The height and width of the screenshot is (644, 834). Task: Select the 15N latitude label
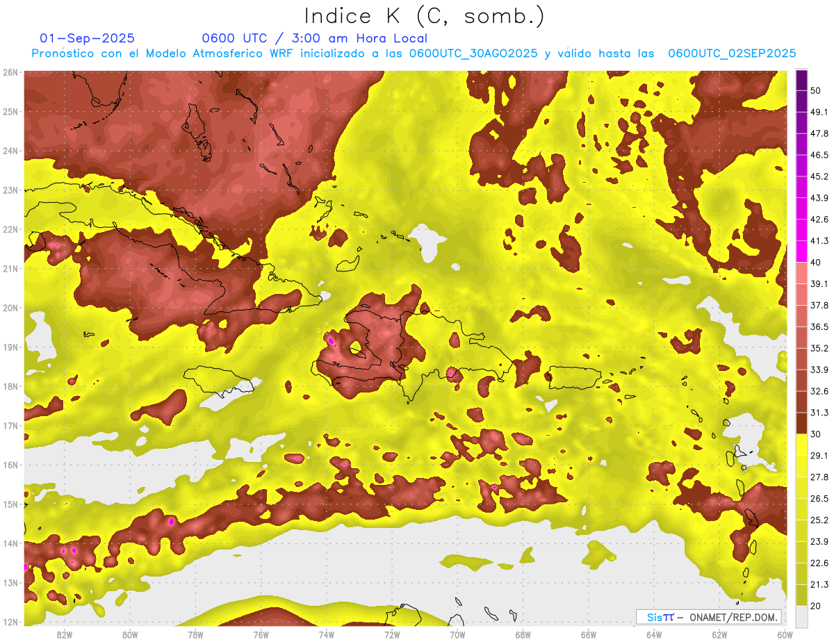[10, 504]
